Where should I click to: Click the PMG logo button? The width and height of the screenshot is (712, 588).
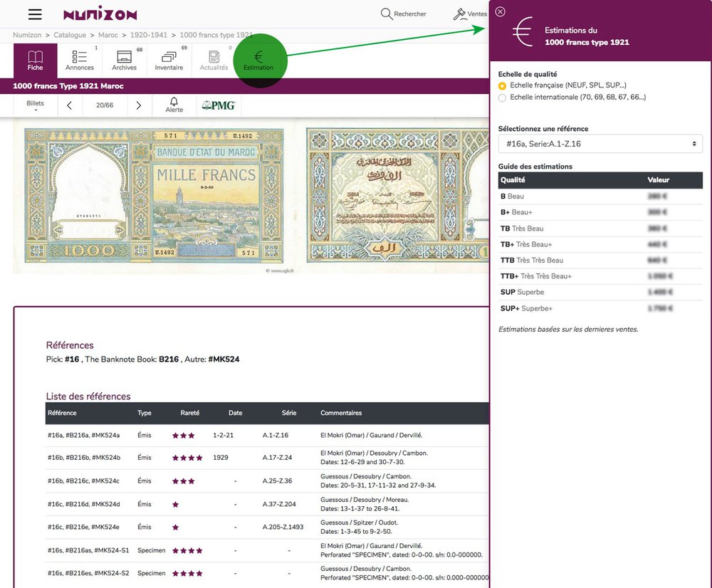pyautogui.click(x=219, y=105)
